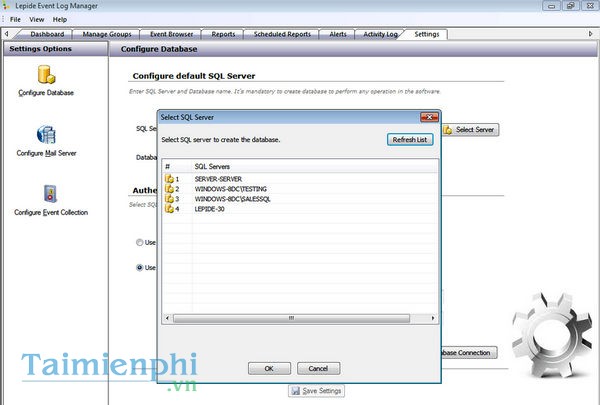The width and height of the screenshot is (600, 405).
Task: Close the Select SQL Server dialog
Action: point(429,117)
